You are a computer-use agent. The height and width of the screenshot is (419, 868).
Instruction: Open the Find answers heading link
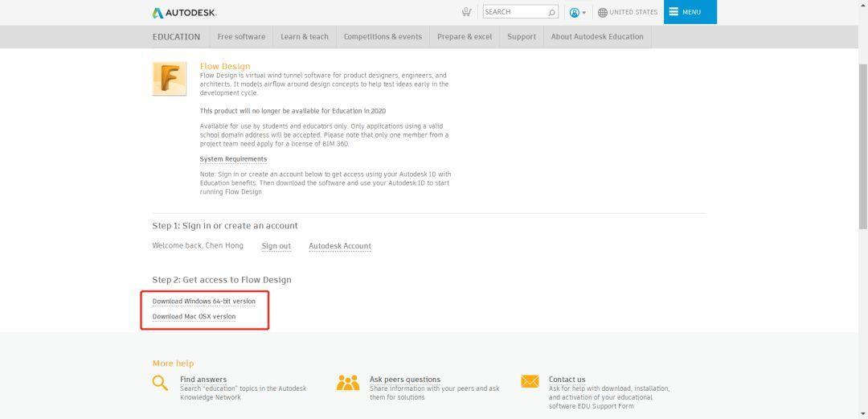(x=203, y=380)
